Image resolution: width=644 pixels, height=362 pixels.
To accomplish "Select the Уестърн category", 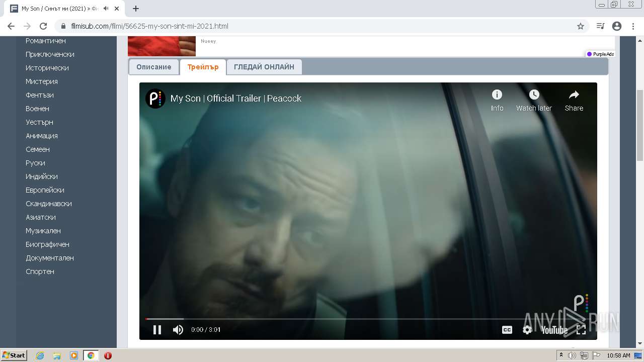I will [39, 122].
